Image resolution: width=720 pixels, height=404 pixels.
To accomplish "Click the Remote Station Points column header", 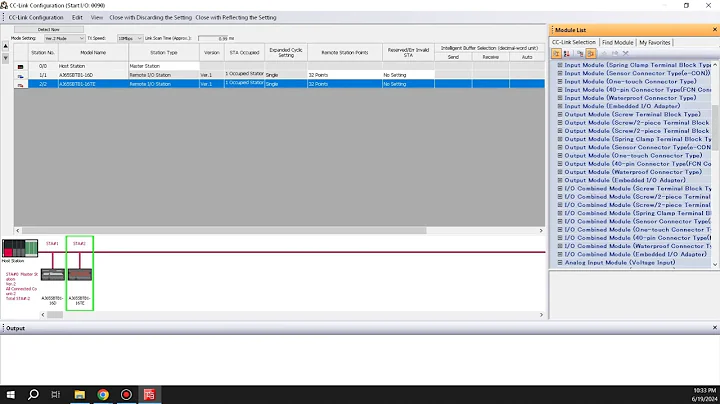I will (345, 53).
